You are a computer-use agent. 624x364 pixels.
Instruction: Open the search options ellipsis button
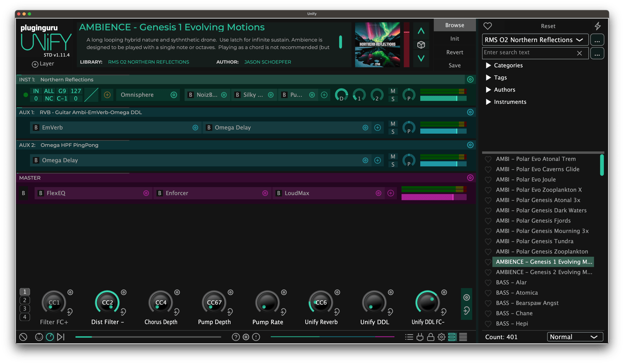click(597, 53)
